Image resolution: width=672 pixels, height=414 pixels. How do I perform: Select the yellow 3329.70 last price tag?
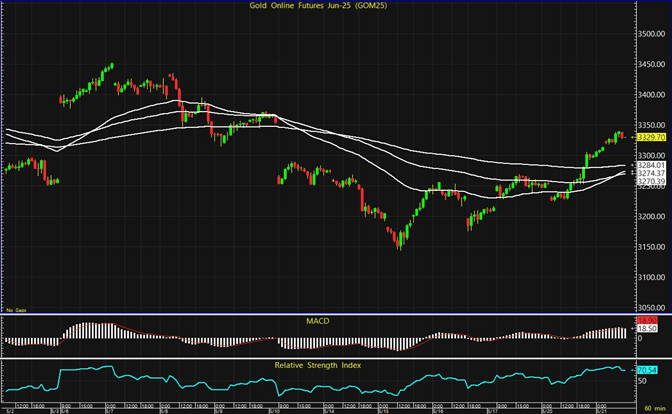pyautogui.click(x=650, y=136)
